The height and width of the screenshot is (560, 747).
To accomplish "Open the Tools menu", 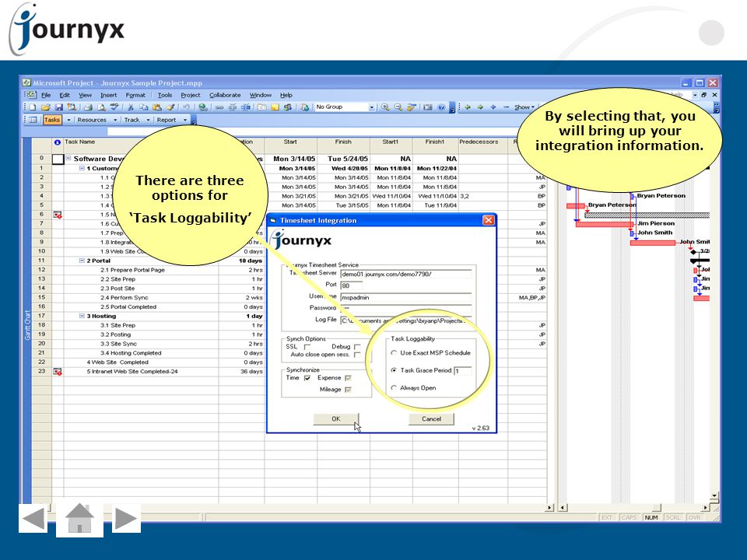I will click(x=165, y=95).
